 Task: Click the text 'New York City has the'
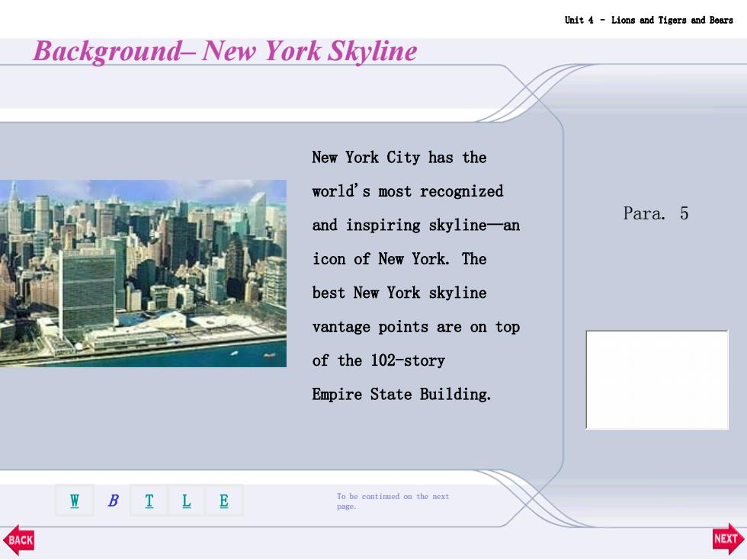pyautogui.click(x=399, y=157)
